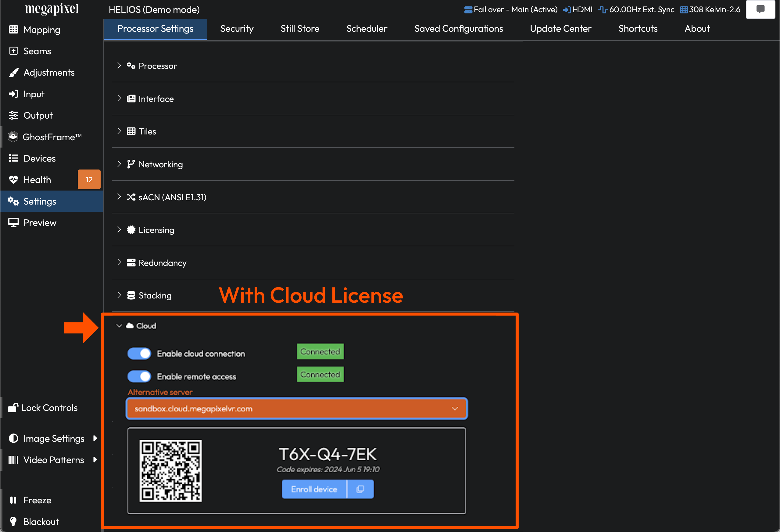The image size is (780, 532).
Task: Freeze the output
Action: [51, 500]
